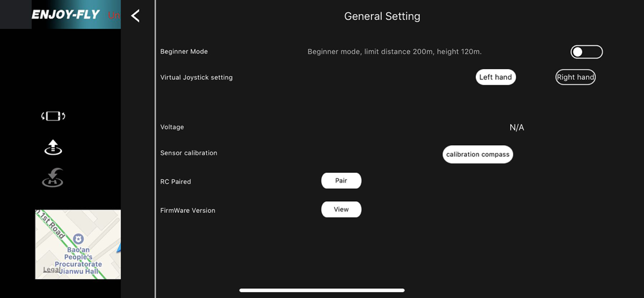Screen dimensions: 644x298
Task: Tap the bottom home indicator bar
Action: [322, 290]
